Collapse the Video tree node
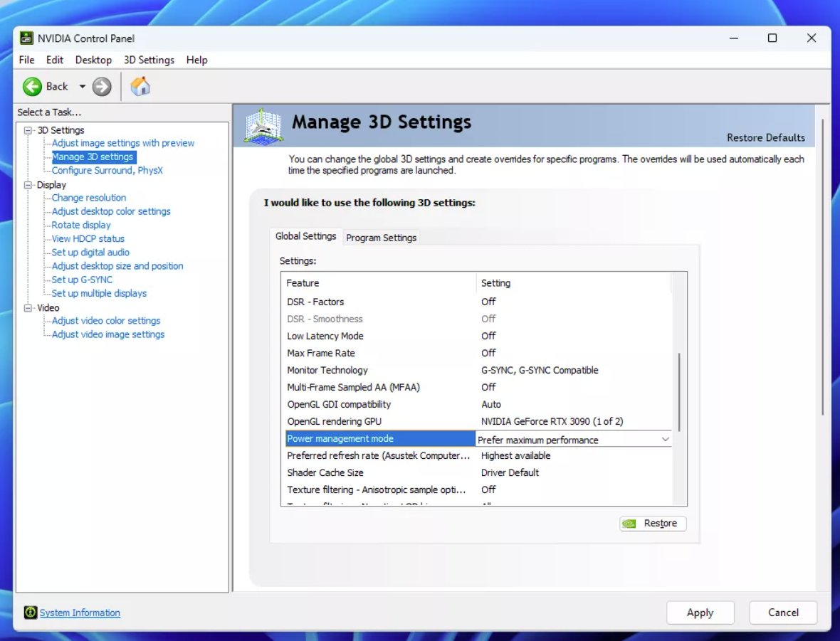Viewport: 840px width, 641px height. (x=28, y=308)
